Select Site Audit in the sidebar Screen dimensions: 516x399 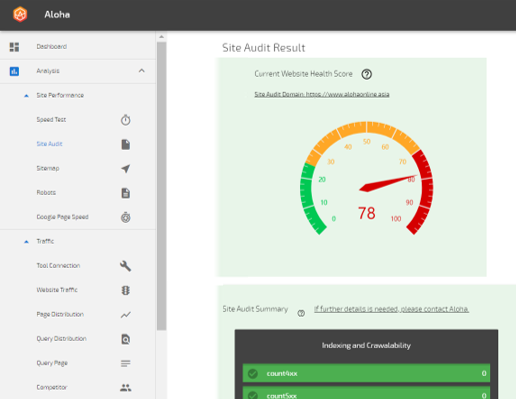(49, 144)
